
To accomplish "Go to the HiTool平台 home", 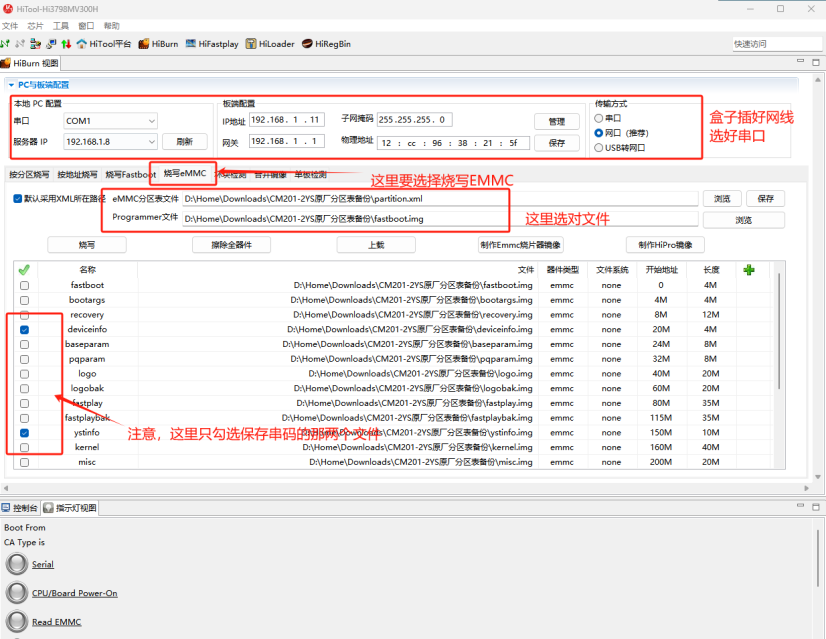I will coord(103,44).
